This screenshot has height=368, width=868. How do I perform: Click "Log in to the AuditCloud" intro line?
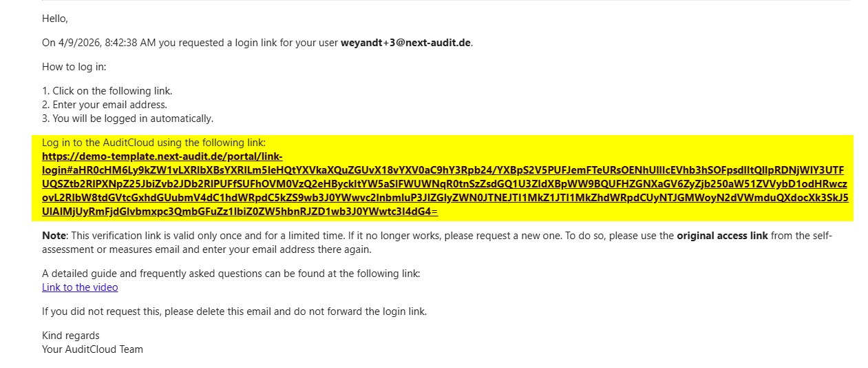(x=154, y=143)
